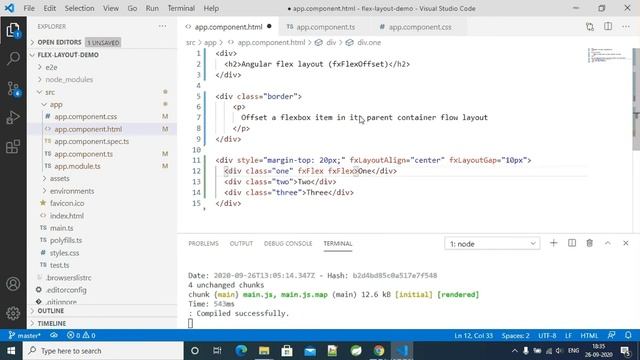Click the Ln 12, Col 33 cursor position

point(473,336)
